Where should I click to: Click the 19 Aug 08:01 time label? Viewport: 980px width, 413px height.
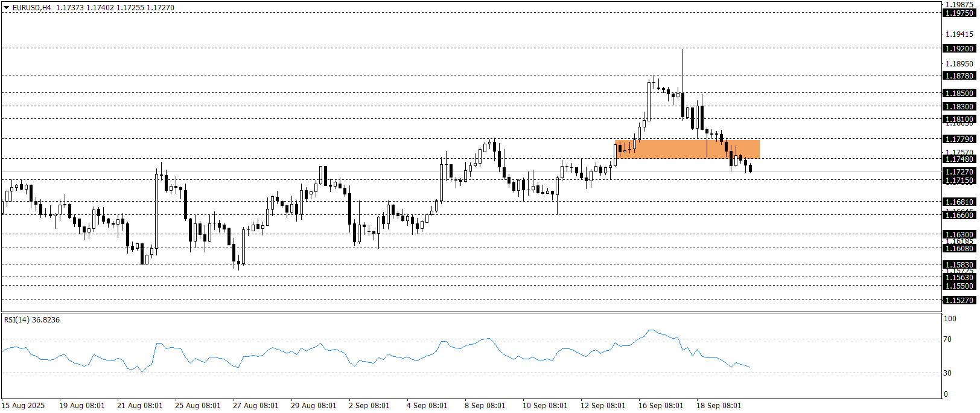tap(81, 405)
